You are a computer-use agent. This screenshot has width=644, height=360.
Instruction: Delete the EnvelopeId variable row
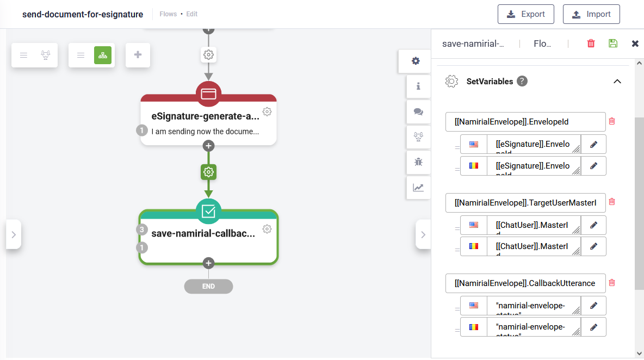click(x=612, y=121)
